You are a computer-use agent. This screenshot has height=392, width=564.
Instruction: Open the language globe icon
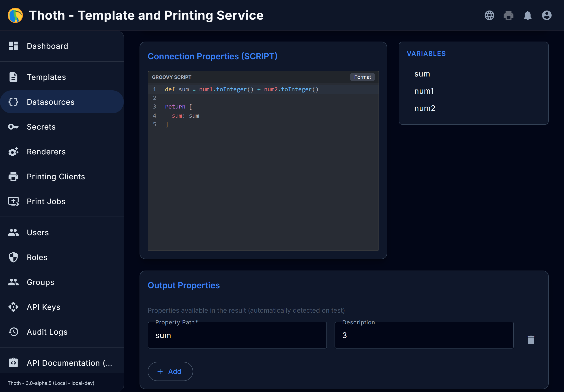point(489,15)
